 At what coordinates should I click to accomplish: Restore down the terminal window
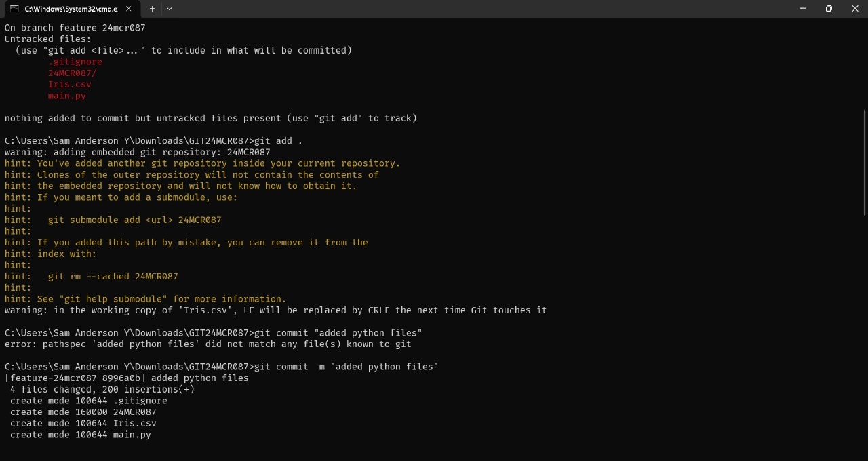pyautogui.click(x=829, y=9)
